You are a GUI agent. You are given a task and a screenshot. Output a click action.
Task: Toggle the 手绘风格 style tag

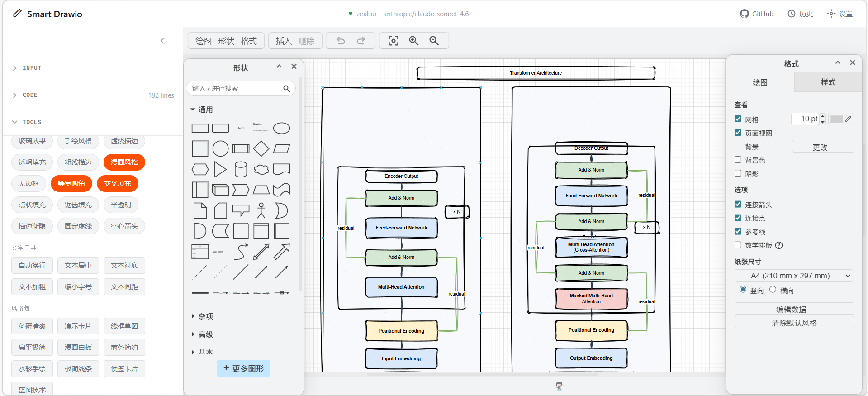pyautogui.click(x=78, y=141)
